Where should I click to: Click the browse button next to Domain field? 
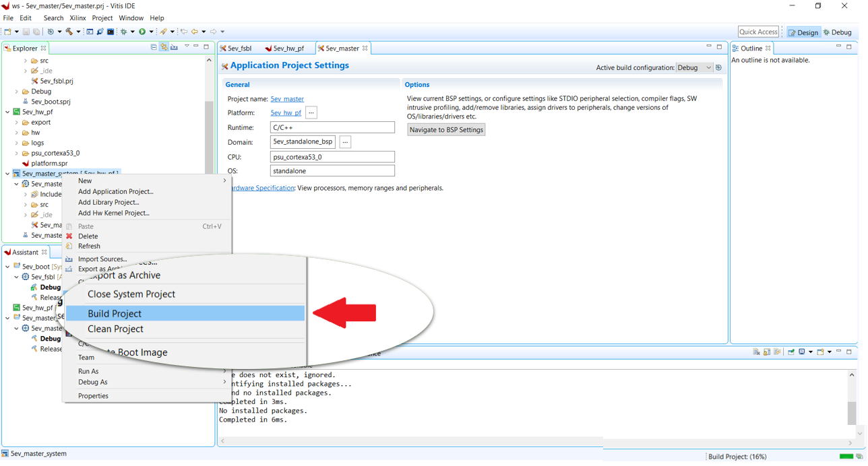[345, 142]
